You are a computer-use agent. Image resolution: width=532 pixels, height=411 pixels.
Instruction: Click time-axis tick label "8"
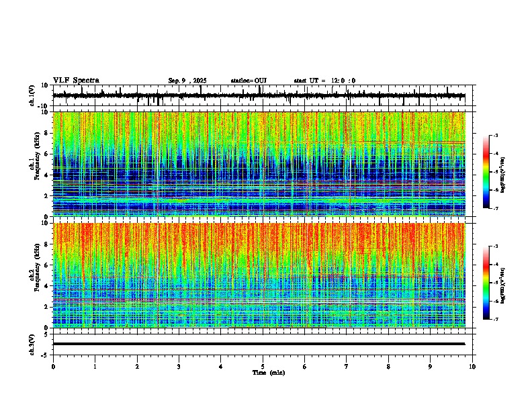pos(388,367)
